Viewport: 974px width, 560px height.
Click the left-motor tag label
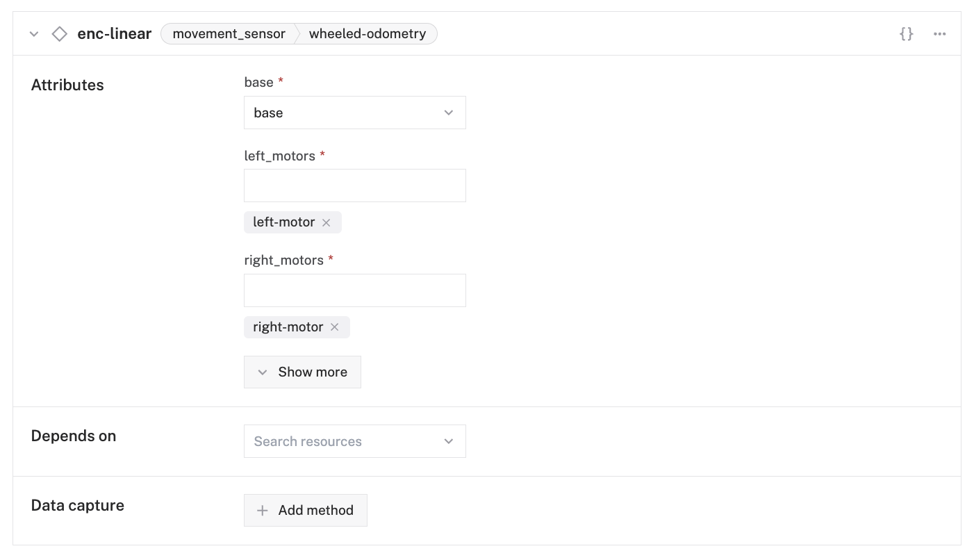[283, 222]
